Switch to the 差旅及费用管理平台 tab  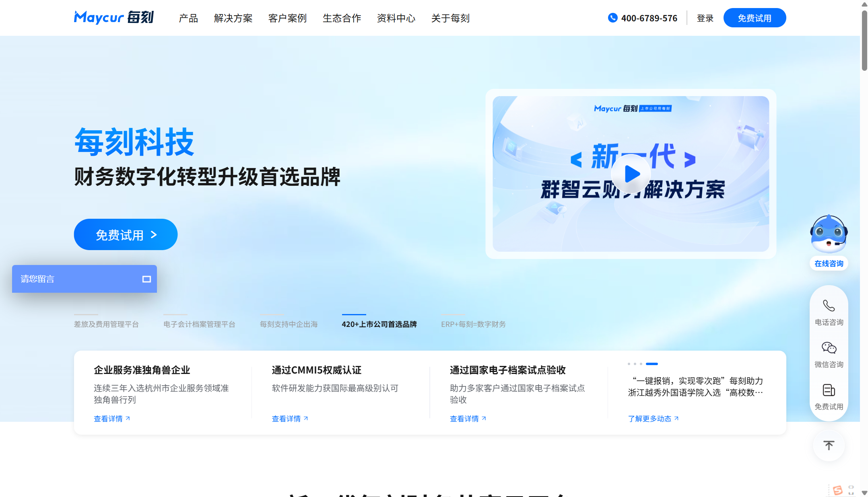point(106,324)
